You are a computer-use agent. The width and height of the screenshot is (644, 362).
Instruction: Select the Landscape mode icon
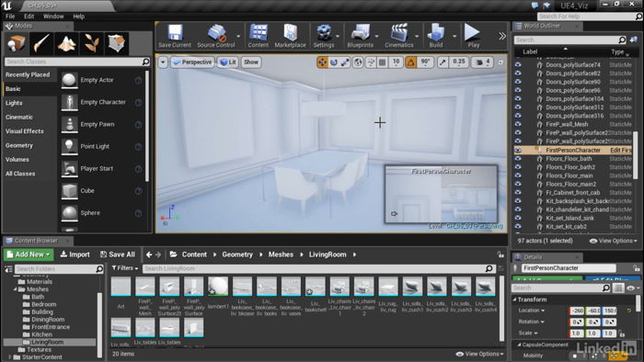[x=66, y=43]
